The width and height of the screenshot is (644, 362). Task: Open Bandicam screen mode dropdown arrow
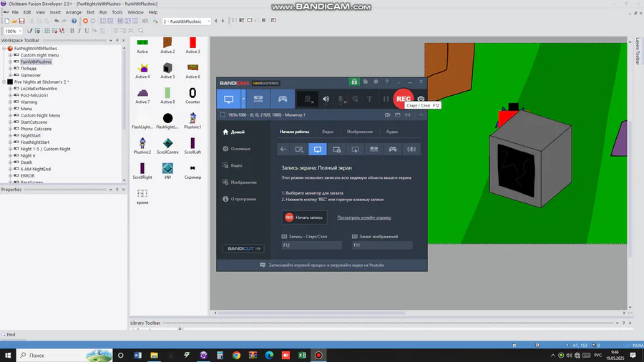point(243,99)
